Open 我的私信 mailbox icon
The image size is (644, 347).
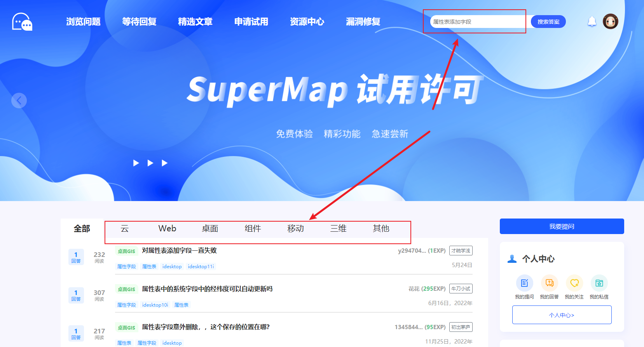(599, 283)
